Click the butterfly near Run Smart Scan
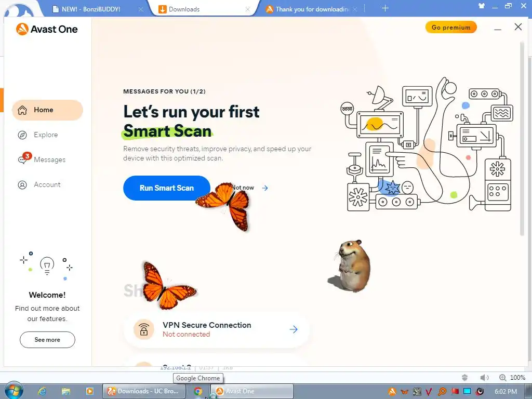The image size is (532, 399). pyautogui.click(x=224, y=206)
